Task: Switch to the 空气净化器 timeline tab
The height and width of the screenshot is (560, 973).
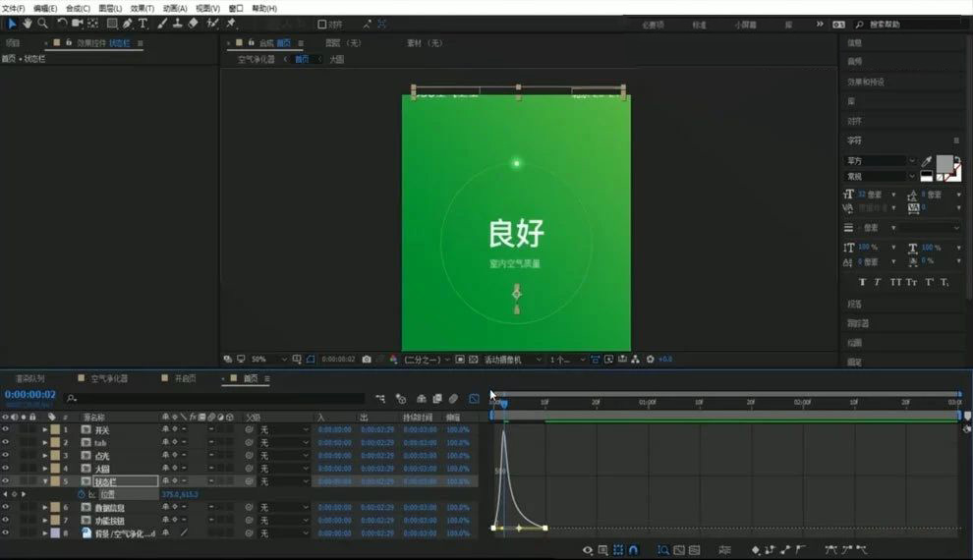Action: [109, 378]
